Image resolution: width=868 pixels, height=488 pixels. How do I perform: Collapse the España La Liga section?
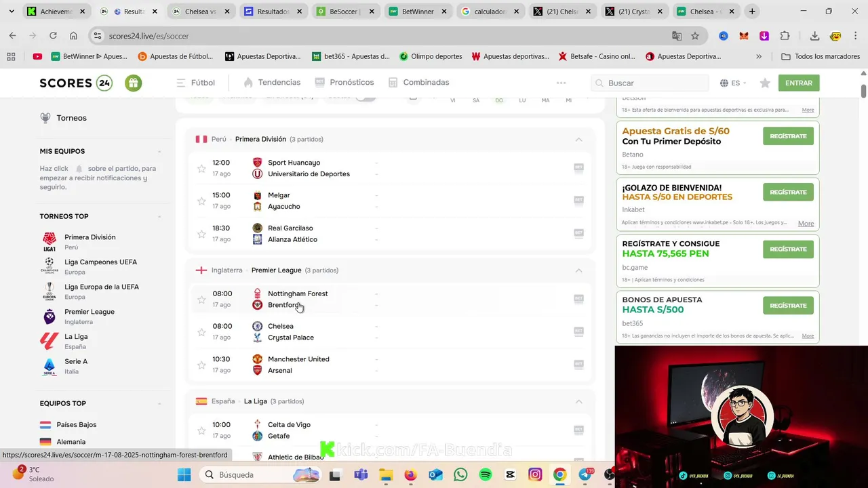click(x=578, y=401)
